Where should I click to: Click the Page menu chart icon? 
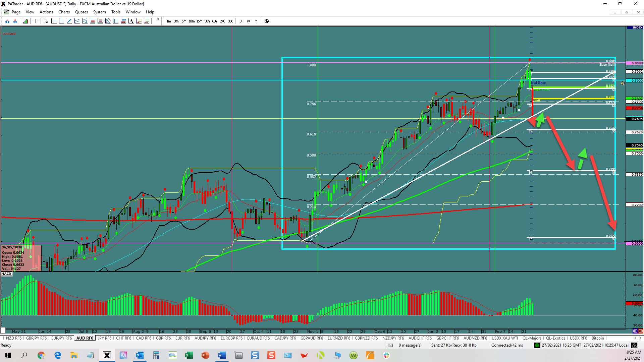click(x=6, y=12)
